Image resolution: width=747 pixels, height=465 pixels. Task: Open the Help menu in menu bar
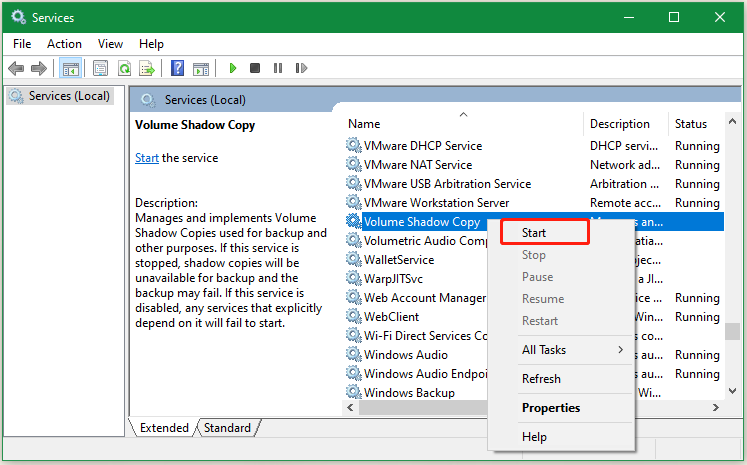click(x=151, y=44)
